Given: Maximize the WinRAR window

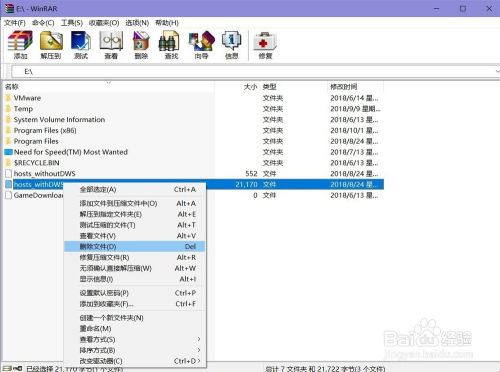Looking at the screenshot, I should pyautogui.click(x=463, y=8).
